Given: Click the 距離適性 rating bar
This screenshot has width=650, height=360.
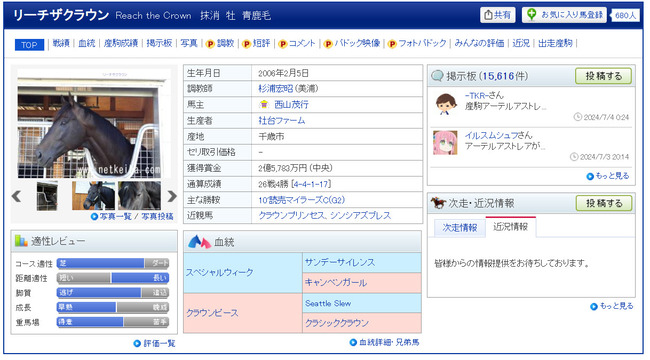Looking at the screenshot, I should click(x=113, y=278).
